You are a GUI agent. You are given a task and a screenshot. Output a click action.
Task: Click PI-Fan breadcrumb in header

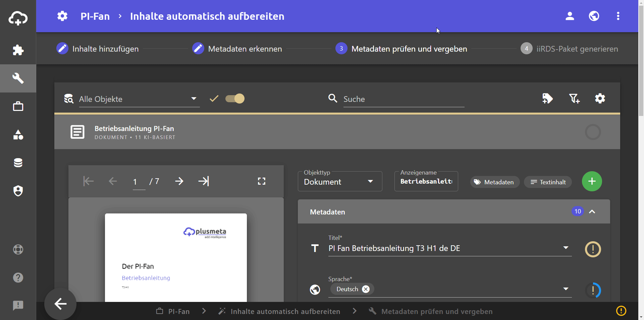pos(95,16)
